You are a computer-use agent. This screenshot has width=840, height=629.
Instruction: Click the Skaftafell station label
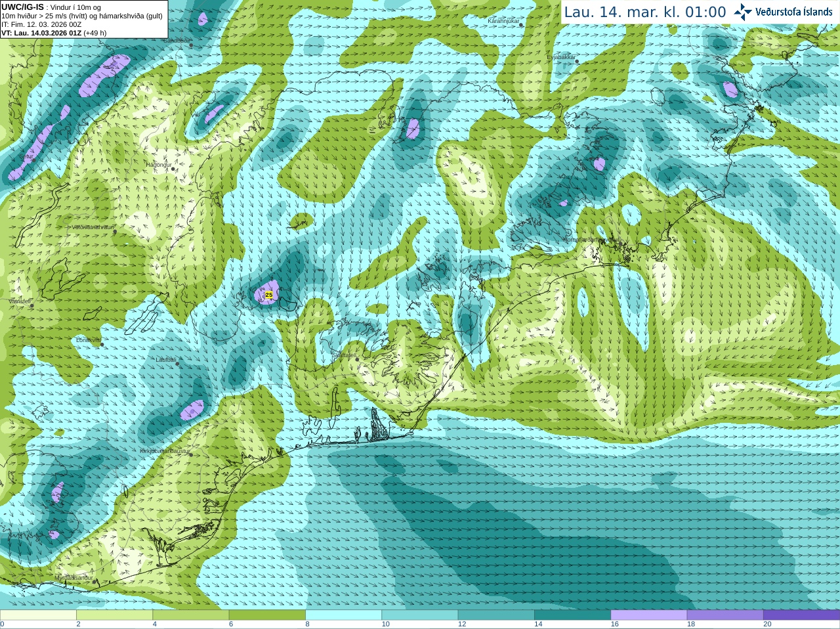tap(345, 355)
